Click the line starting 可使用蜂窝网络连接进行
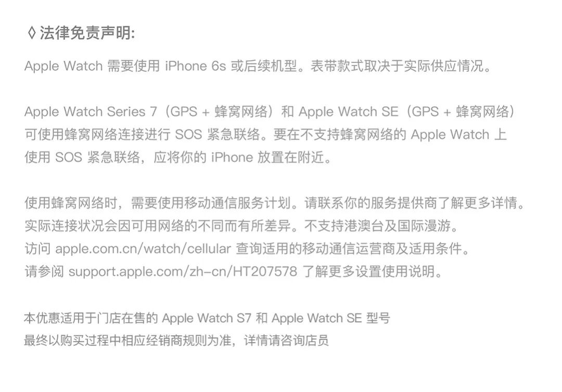The height and width of the screenshot is (392, 562). coord(265,134)
